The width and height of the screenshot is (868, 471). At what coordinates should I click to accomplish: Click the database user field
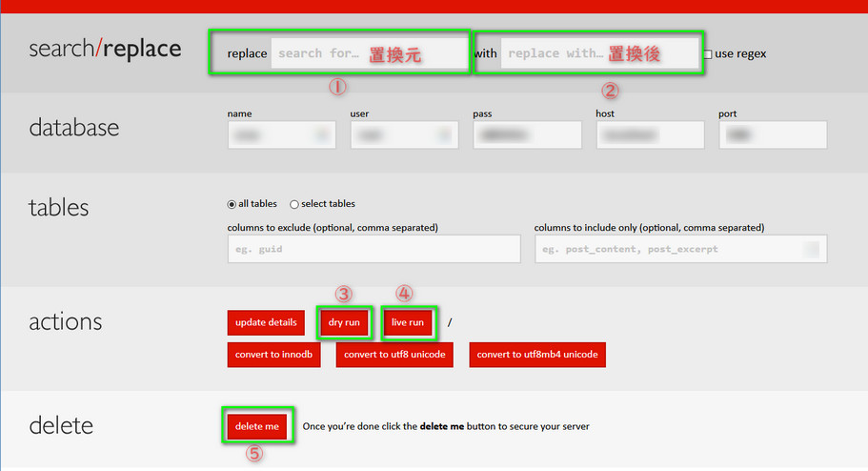pyautogui.click(x=404, y=135)
